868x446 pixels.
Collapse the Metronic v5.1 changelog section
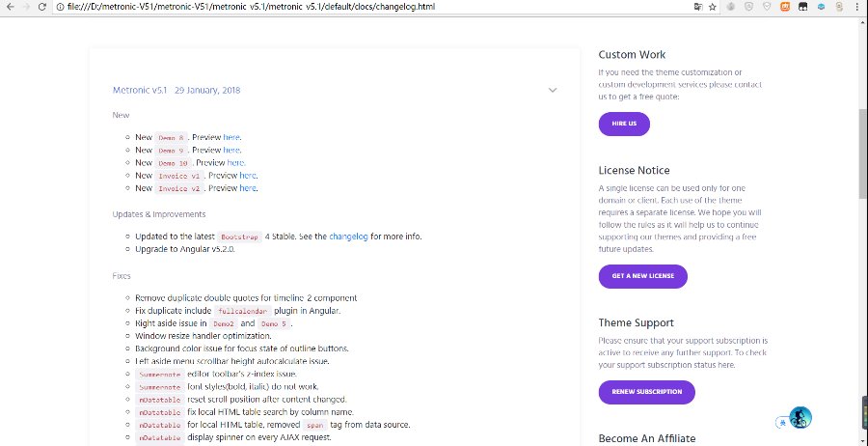[x=552, y=91]
